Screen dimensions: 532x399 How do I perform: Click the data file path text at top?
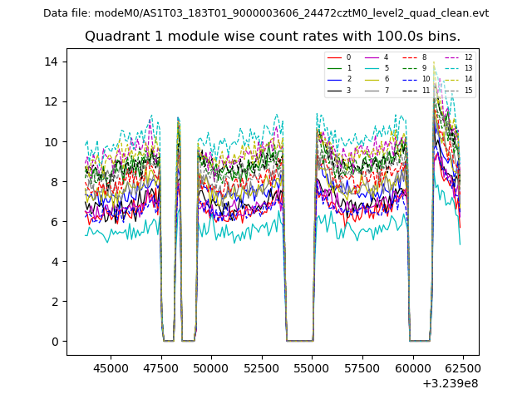(266, 13)
